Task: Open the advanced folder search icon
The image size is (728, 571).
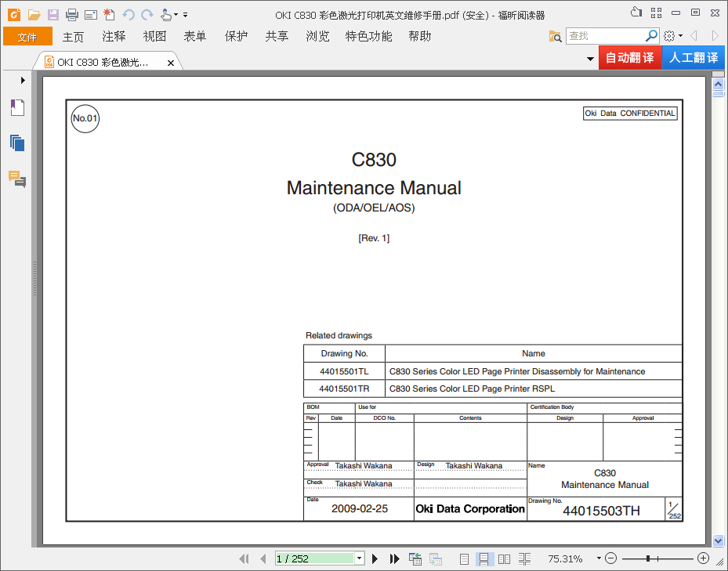Action: (555, 36)
